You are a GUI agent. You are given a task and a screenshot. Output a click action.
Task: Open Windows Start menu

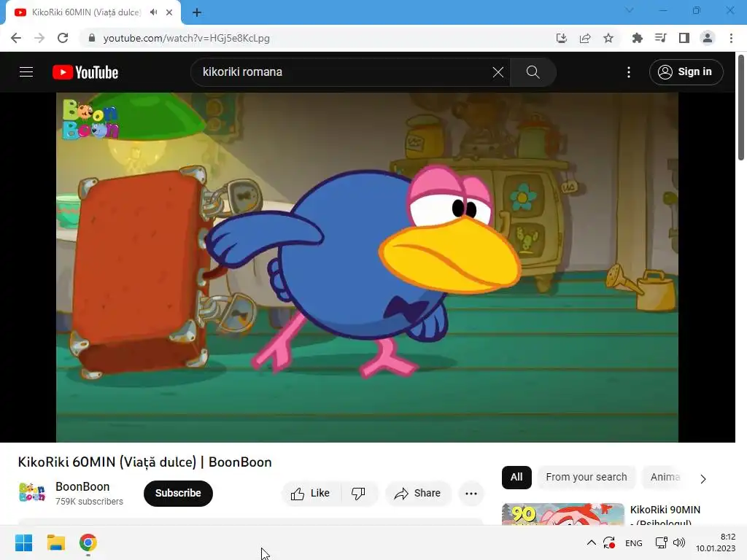tap(24, 542)
